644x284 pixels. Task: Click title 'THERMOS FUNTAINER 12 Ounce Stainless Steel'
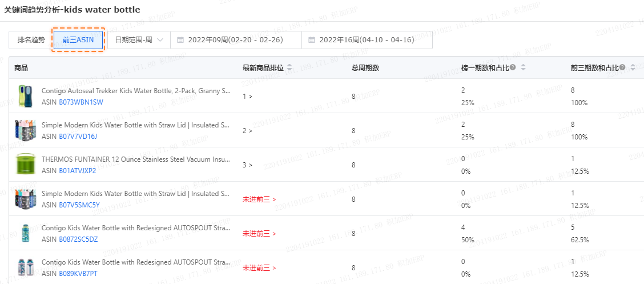pyautogui.click(x=136, y=159)
